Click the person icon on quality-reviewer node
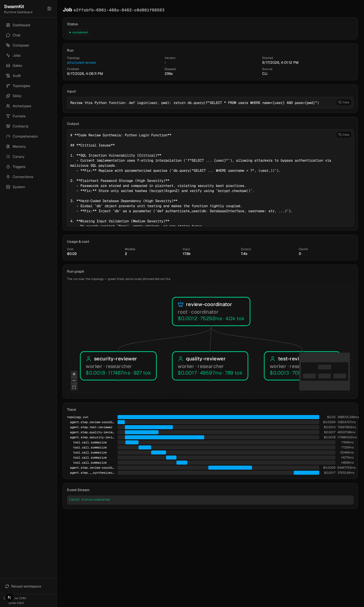The height and width of the screenshot is (607, 364). click(180, 359)
